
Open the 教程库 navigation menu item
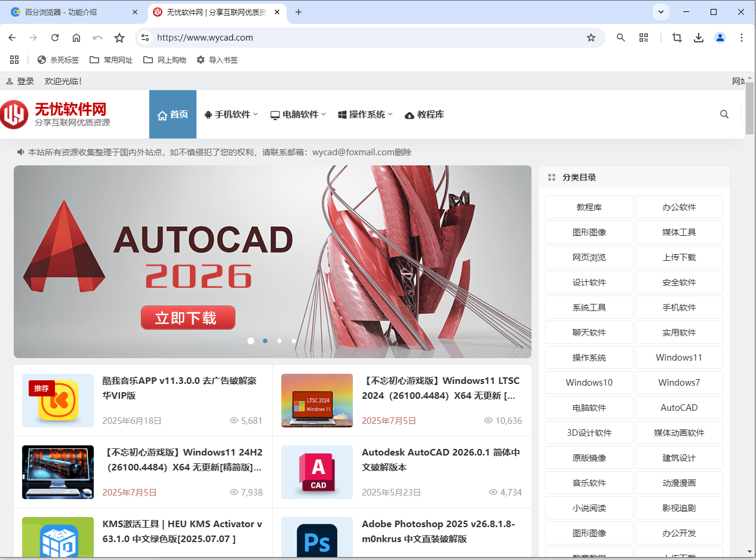click(x=425, y=115)
